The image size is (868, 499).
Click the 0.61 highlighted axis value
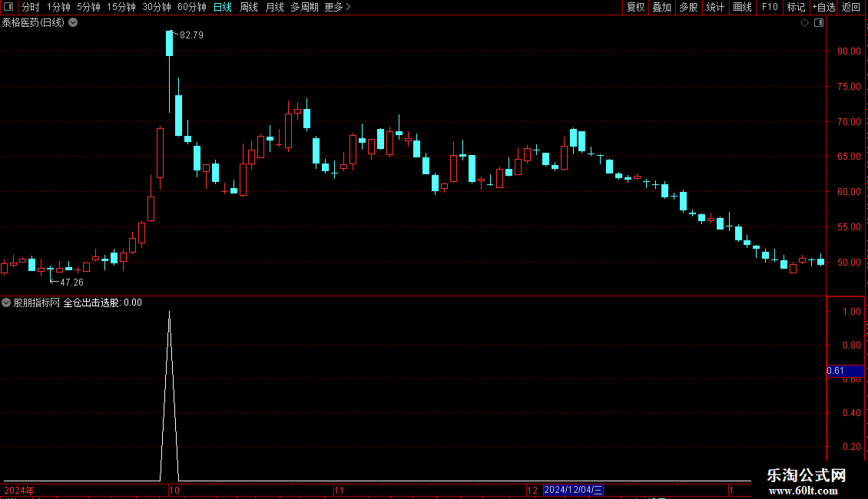[845, 371]
